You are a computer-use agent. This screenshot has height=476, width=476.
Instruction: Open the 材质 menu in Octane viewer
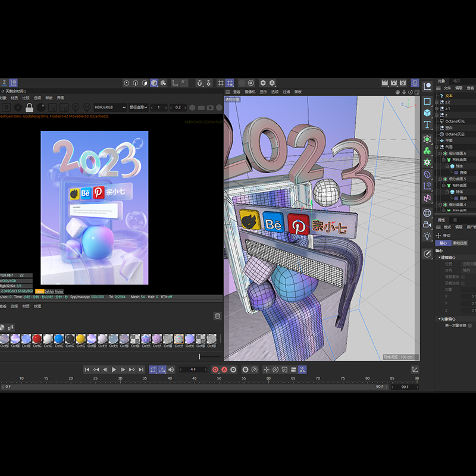click(14, 98)
